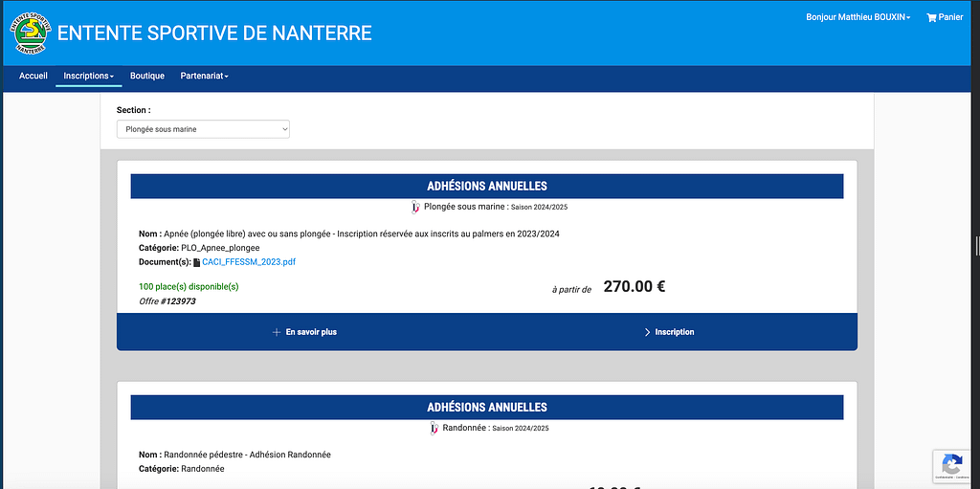980x489 pixels.
Task: Click the ENTENTE SPORTIVE DE NANTERRE site title
Action: click(214, 33)
